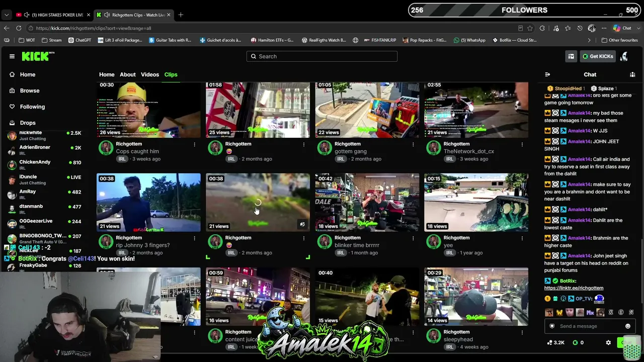
Task: Mute the HIGH STAKES POKER LIVE tab
Action: pos(27,15)
